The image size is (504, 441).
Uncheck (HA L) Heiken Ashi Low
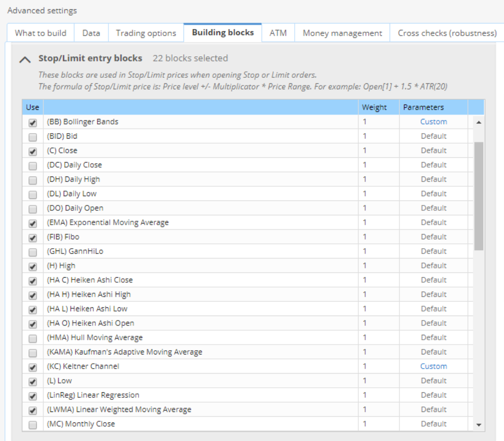coord(33,310)
